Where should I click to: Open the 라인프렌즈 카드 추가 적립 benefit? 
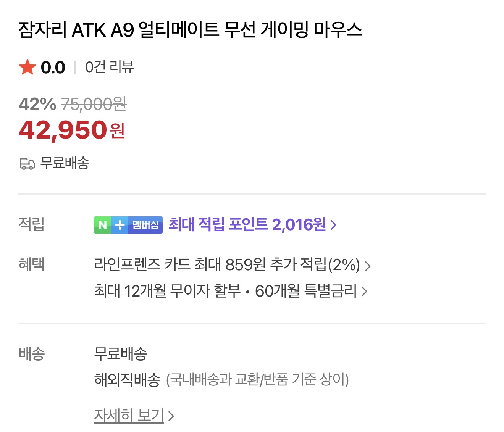(x=227, y=265)
